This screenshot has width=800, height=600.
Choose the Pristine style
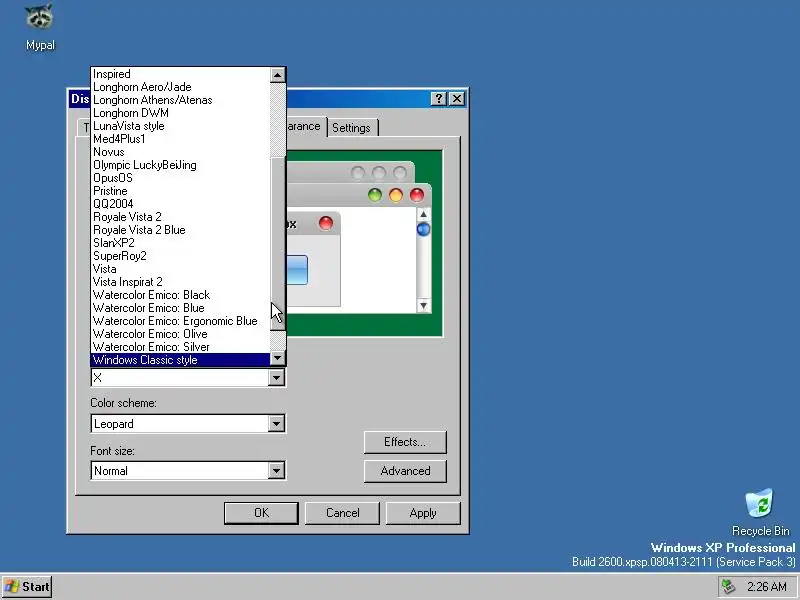coord(181,191)
